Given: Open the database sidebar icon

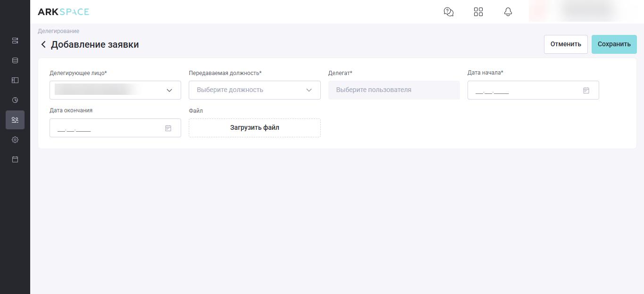Looking at the screenshot, I should 15,60.
